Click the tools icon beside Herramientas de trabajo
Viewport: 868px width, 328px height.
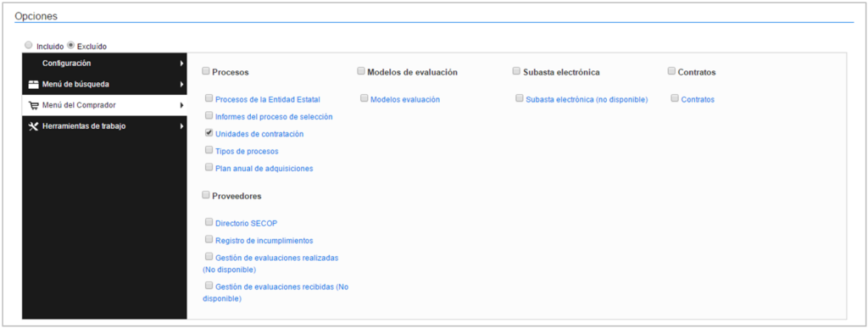tap(33, 126)
